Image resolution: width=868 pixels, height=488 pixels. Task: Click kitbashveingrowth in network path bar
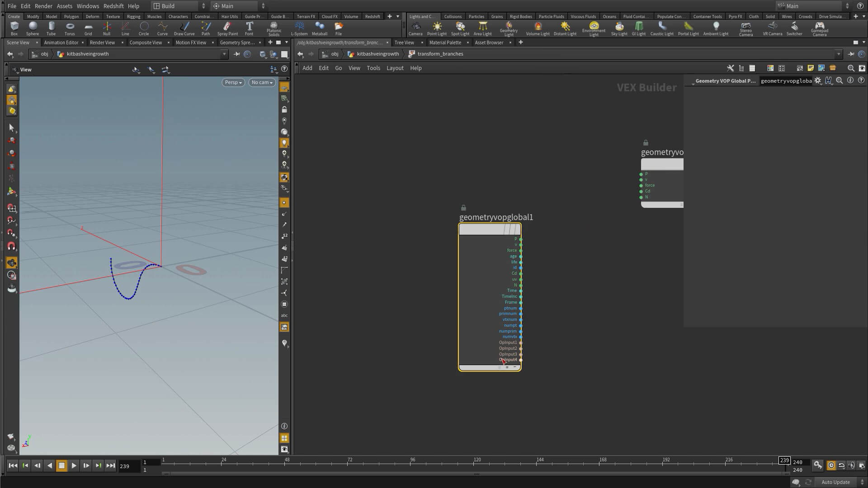tap(377, 54)
